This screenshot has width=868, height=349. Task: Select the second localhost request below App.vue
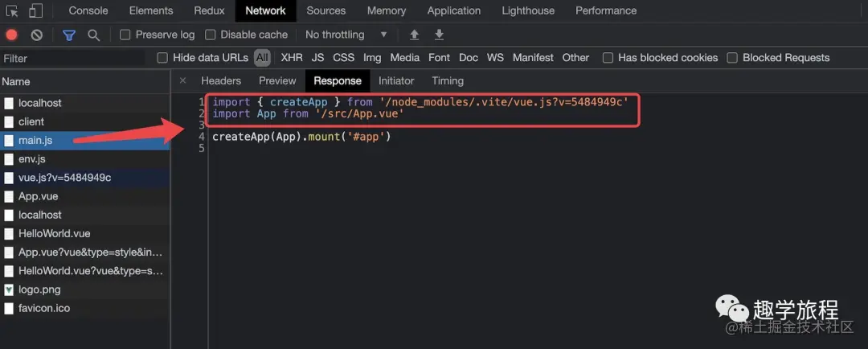coord(84,215)
